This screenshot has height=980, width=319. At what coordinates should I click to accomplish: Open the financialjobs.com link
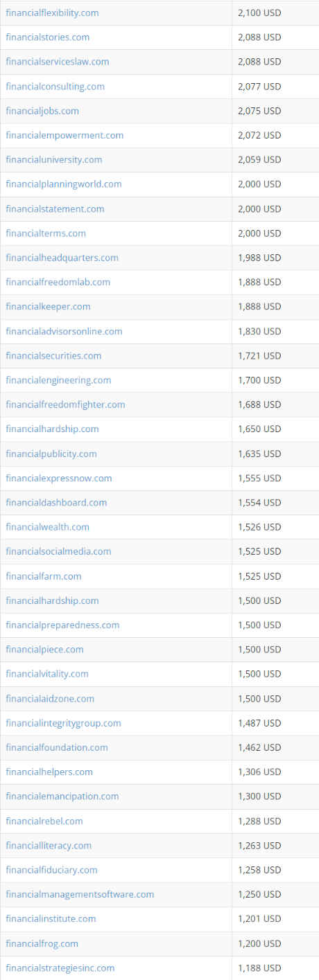(42, 111)
